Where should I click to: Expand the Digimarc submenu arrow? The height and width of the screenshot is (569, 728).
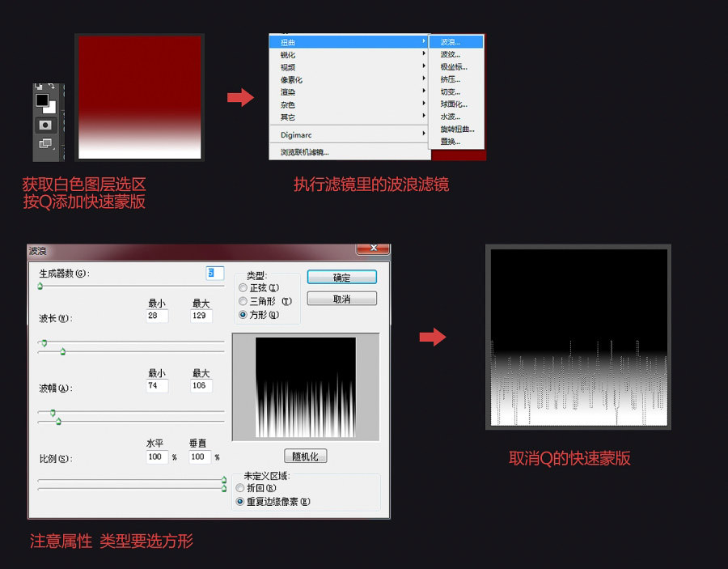[423, 134]
